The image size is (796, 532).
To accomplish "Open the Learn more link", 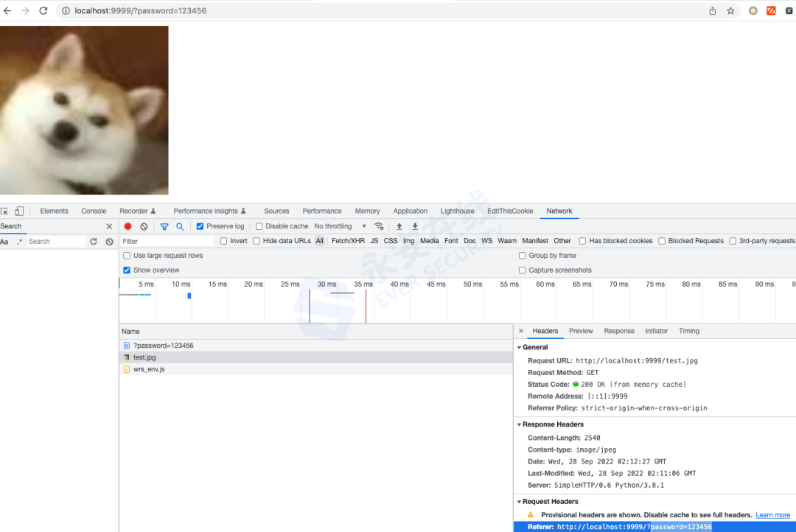I will click(772, 515).
